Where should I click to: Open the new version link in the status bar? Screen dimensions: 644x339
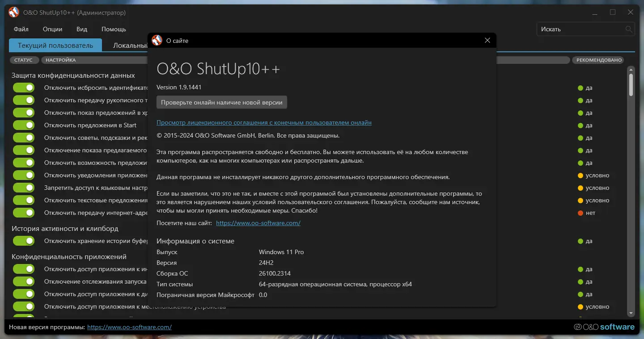pyautogui.click(x=129, y=327)
